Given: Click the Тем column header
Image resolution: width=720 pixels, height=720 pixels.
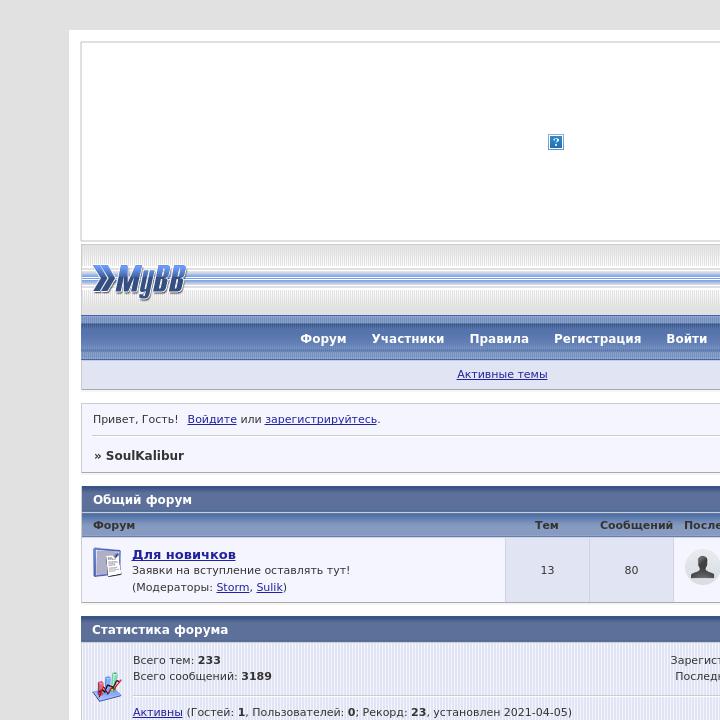Looking at the screenshot, I should (547, 525).
